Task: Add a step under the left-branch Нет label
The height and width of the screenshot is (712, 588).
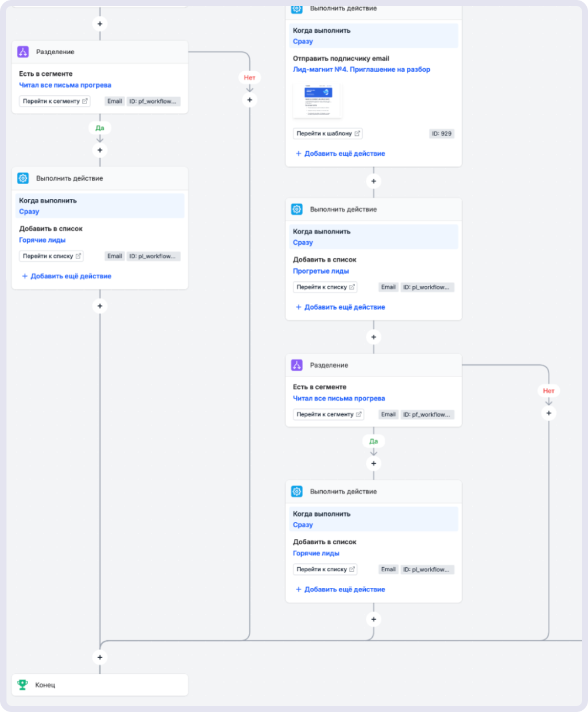Action: click(250, 100)
